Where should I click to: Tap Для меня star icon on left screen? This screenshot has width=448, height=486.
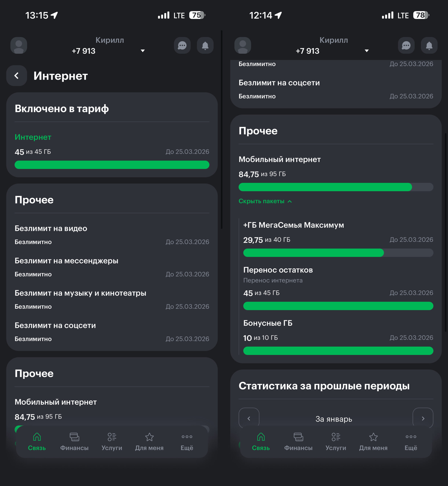149,437
